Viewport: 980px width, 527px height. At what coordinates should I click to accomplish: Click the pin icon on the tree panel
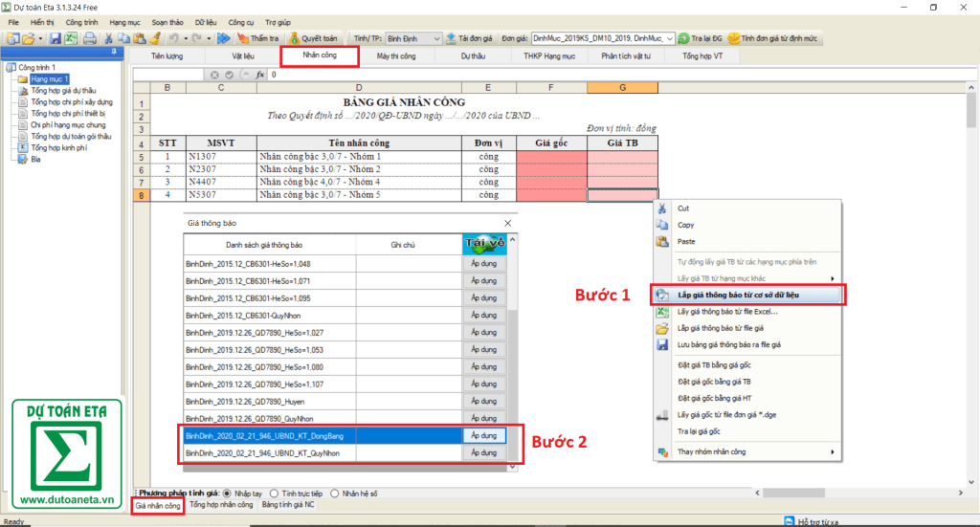(114, 52)
